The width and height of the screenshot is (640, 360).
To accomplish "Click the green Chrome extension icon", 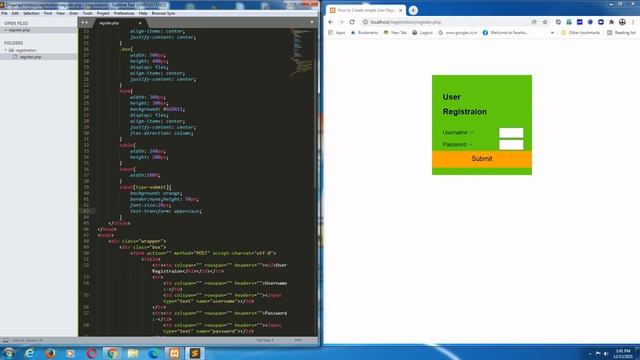I will [x=569, y=22].
